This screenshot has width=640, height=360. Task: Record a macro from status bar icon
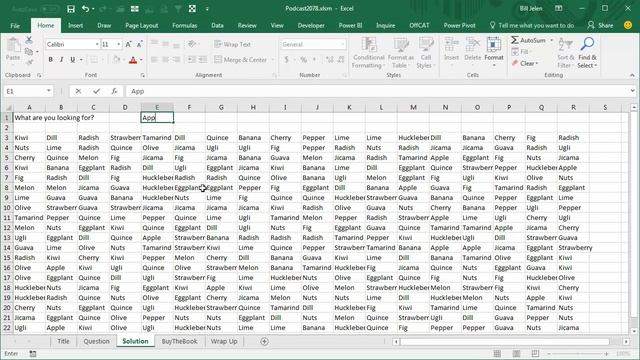(33, 354)
